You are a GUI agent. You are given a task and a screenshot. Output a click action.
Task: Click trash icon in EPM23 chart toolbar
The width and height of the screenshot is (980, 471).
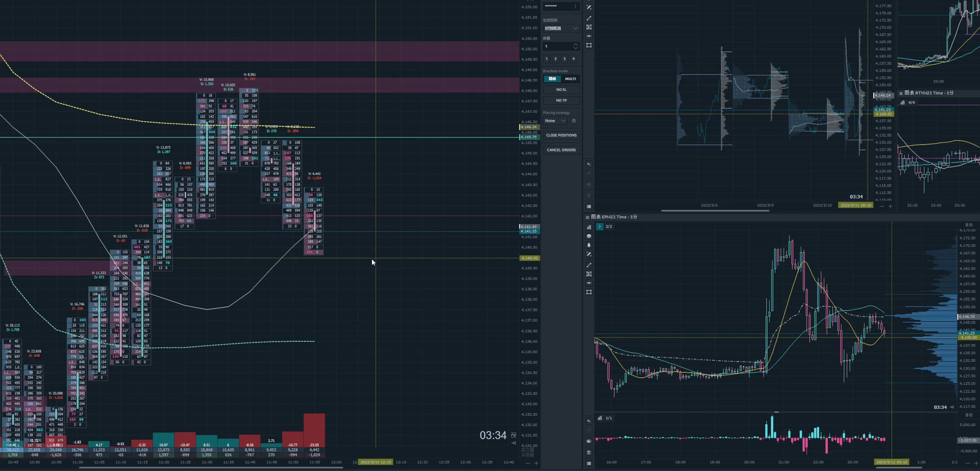[x=589, y=452]
